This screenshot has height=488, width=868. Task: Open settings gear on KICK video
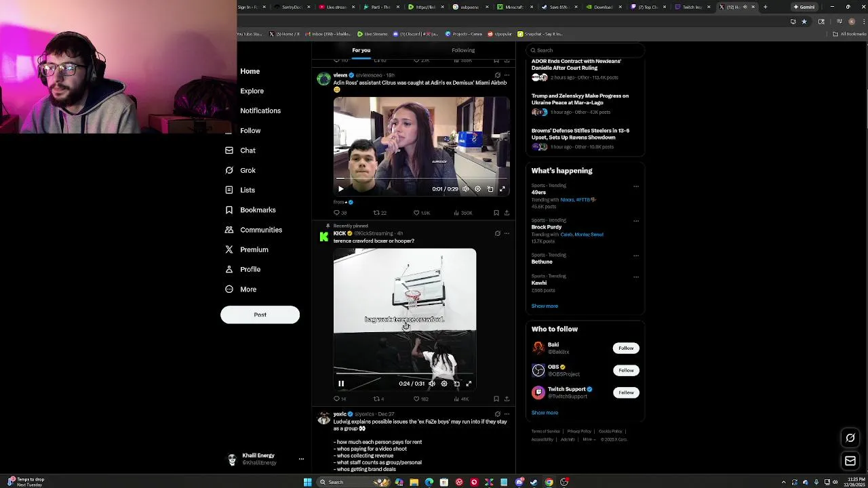444,384
